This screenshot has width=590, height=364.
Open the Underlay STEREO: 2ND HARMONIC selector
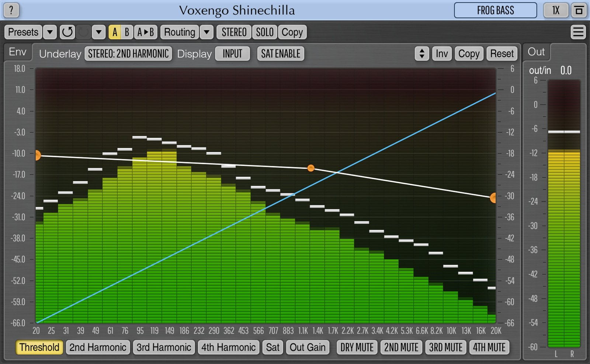coord(128,54)
